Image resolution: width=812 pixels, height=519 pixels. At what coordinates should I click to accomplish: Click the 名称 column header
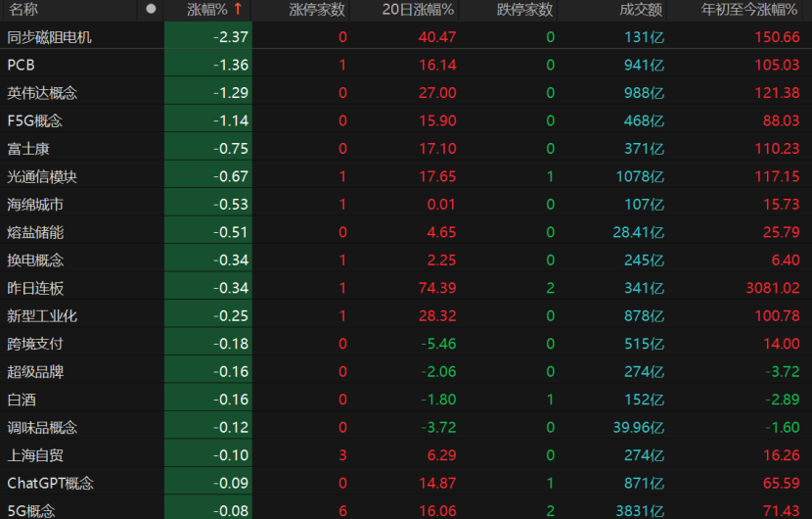click(x=23, y=10)
